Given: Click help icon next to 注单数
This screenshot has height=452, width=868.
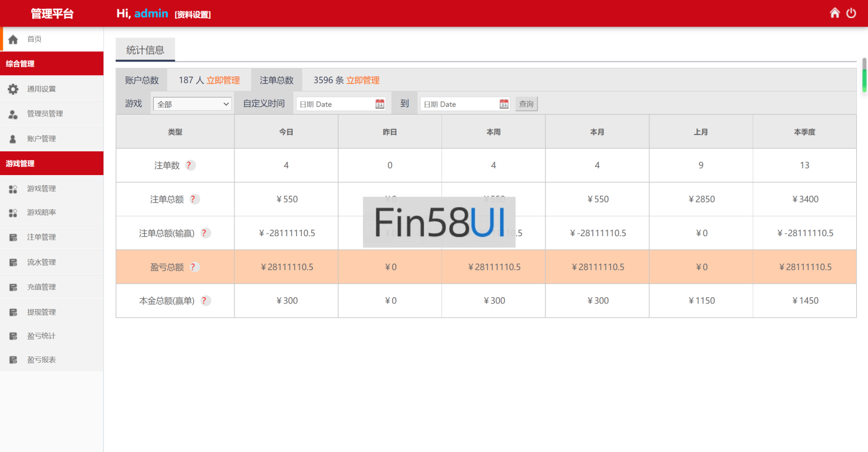Looking at the screenshot, I should tap(190, 166).
